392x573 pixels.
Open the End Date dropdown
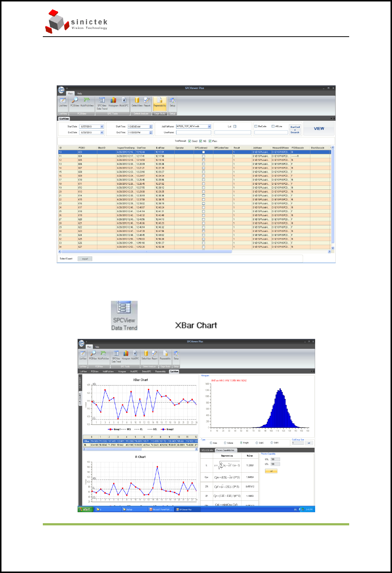102,132
